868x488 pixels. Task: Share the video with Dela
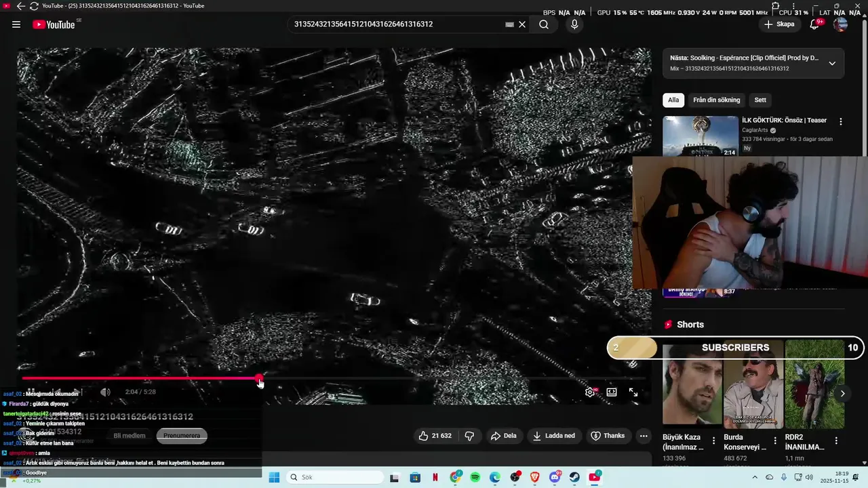tap(504, 436)
